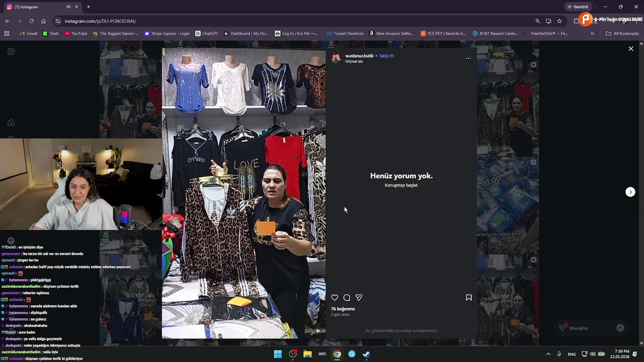Screen dimensions: 644x362
Task: Open the volume speaker tray icon
Action: [592, 354]
